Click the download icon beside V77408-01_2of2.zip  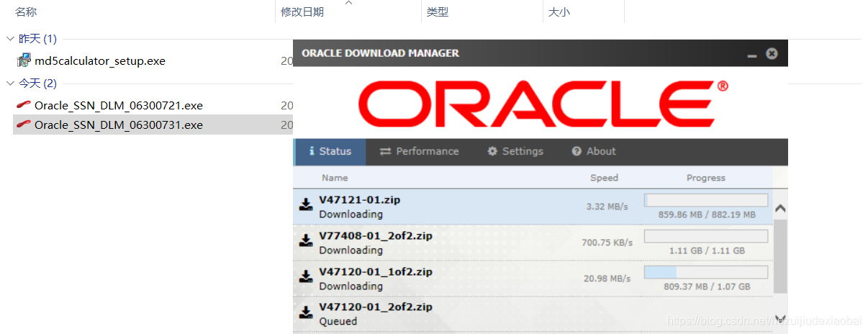306,240
